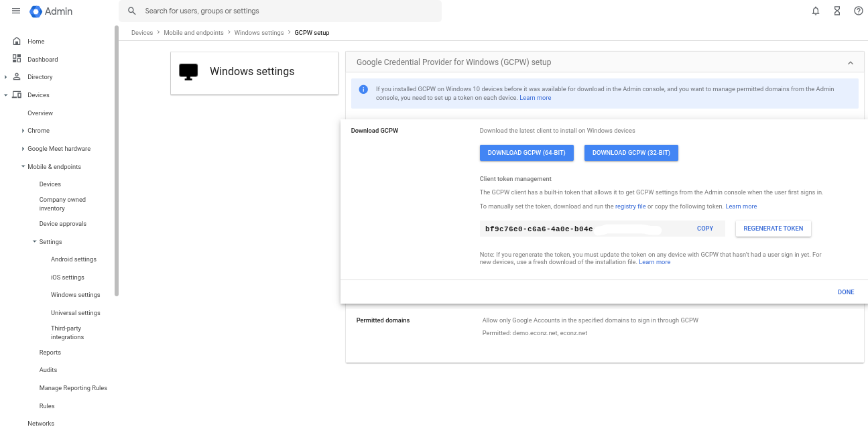
Task: Open Rules in sidebar
Action: click(x=47, y=406)
